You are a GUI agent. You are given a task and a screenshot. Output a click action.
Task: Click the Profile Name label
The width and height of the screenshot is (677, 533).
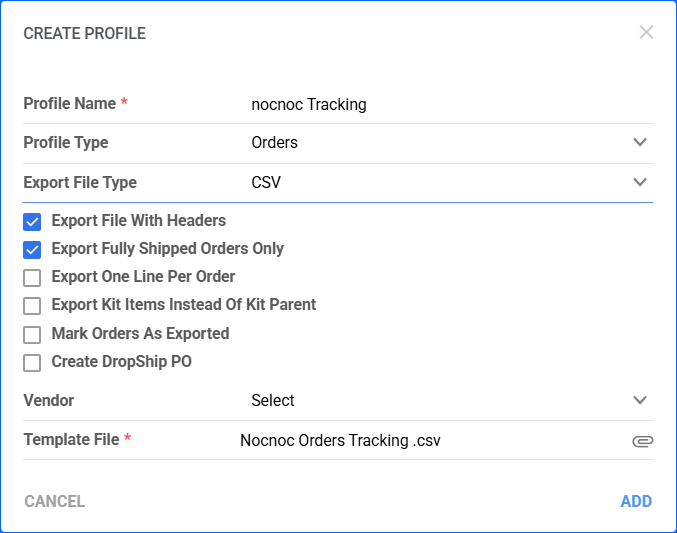pyautogui.click(x=70, y=104)
